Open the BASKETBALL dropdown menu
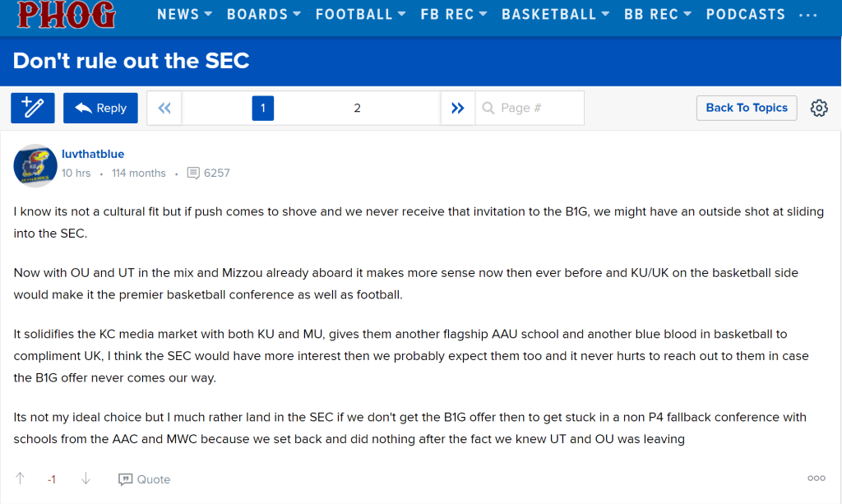The image size is (842, 504). tap(555, 14)
